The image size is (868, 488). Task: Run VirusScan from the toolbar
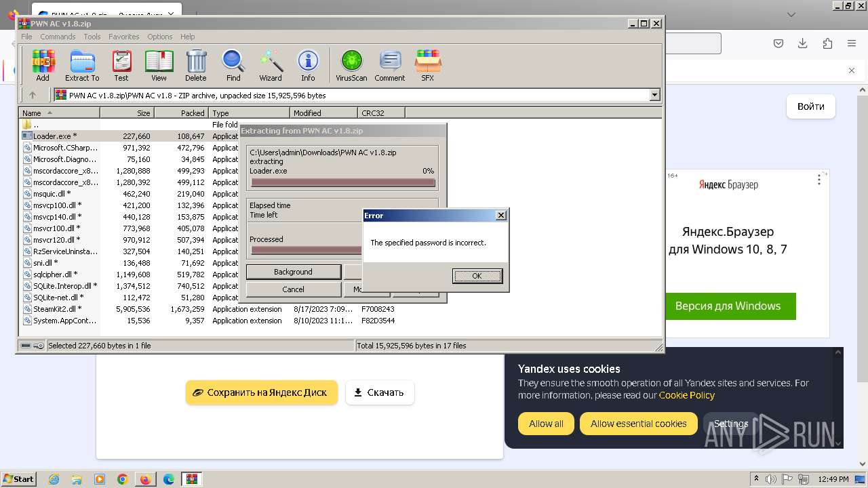tap(351, 66)
